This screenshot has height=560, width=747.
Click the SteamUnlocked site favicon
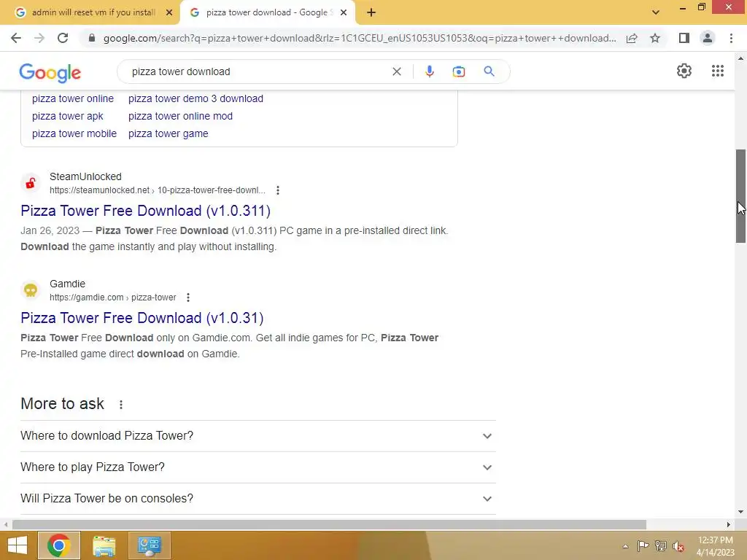[x=31, y=183]
